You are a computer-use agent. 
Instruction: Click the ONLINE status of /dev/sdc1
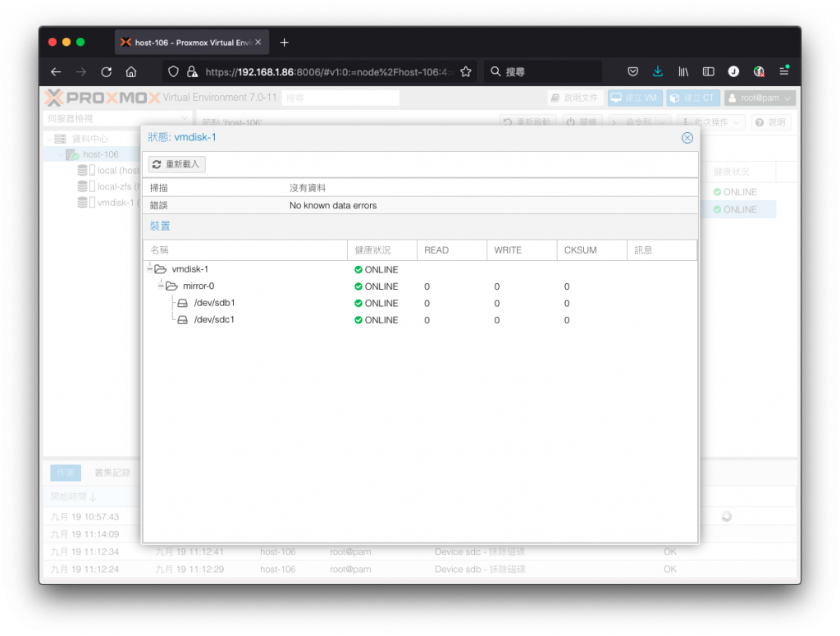tap(376, 320)
